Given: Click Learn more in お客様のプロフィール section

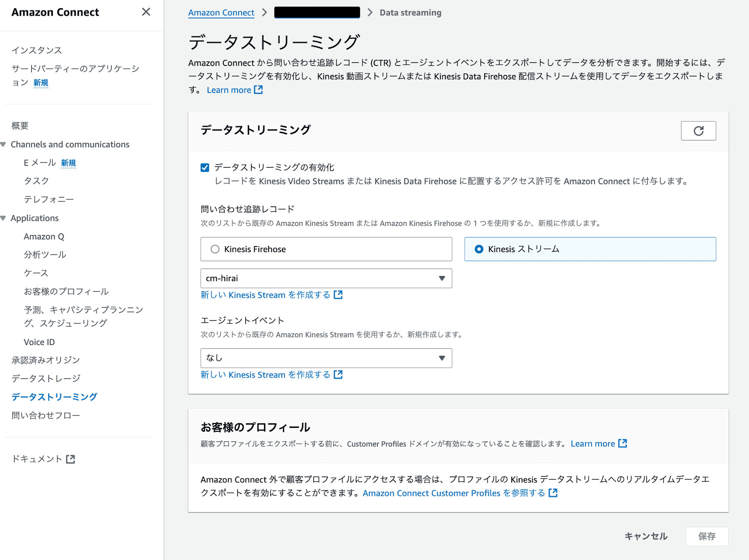Looking at the screenshot, I should [593, 444].
